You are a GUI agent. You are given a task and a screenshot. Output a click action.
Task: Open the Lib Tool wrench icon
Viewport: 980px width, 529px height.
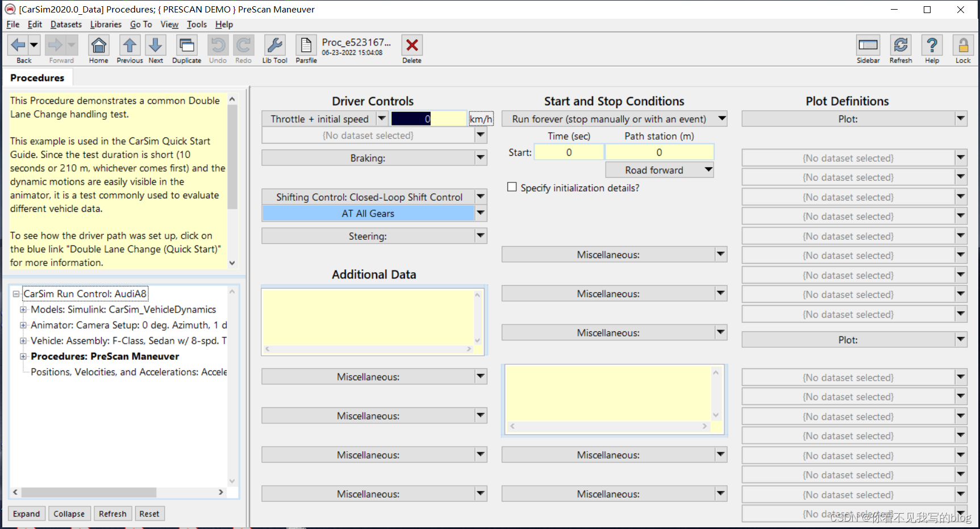coord(274,45)
